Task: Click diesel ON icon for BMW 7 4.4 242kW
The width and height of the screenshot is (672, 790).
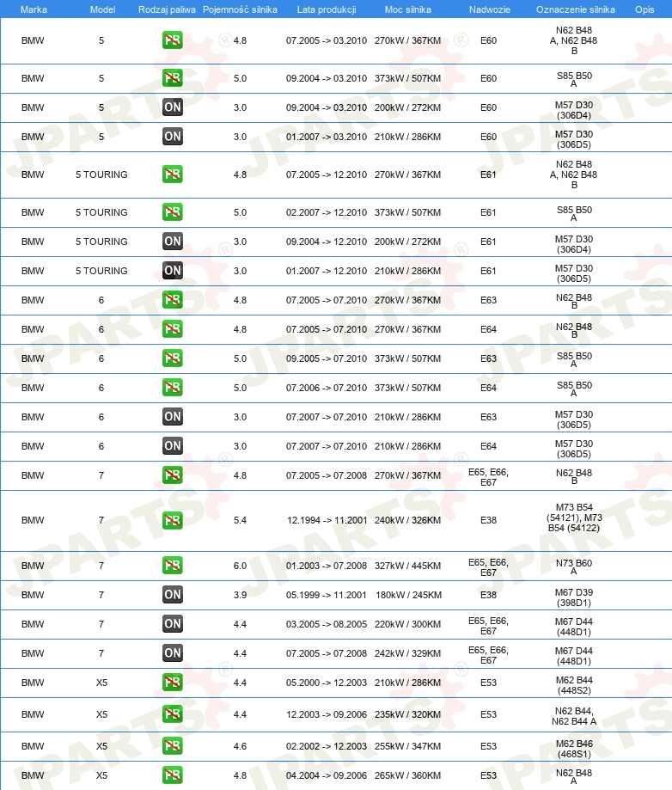Action: click(x=172, y=653)
